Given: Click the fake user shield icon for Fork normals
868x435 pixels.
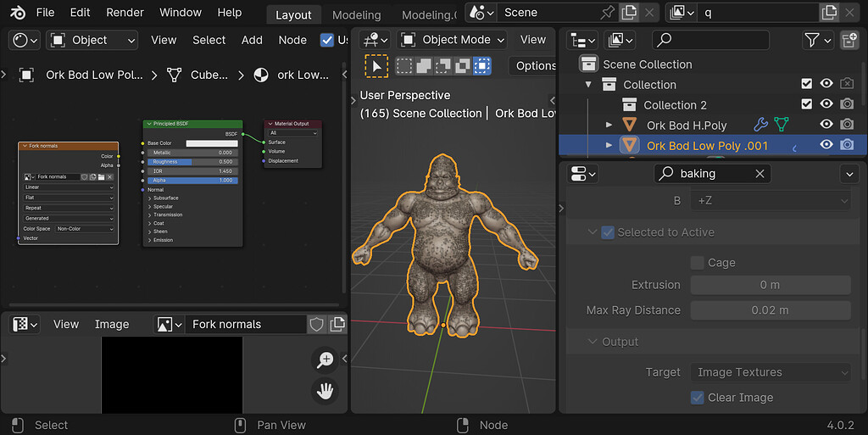Looking at the screenshot, I should [316, 324].
